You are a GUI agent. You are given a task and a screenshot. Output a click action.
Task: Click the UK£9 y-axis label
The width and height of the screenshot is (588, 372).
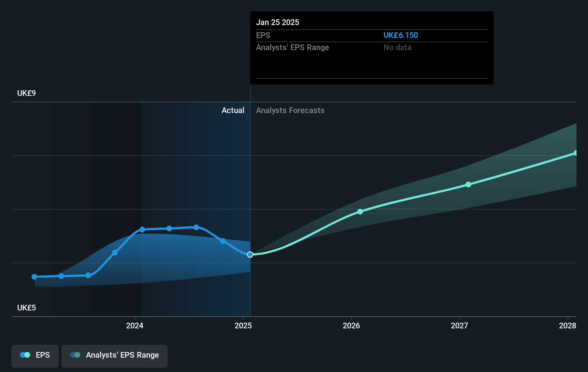click(26, 93)
